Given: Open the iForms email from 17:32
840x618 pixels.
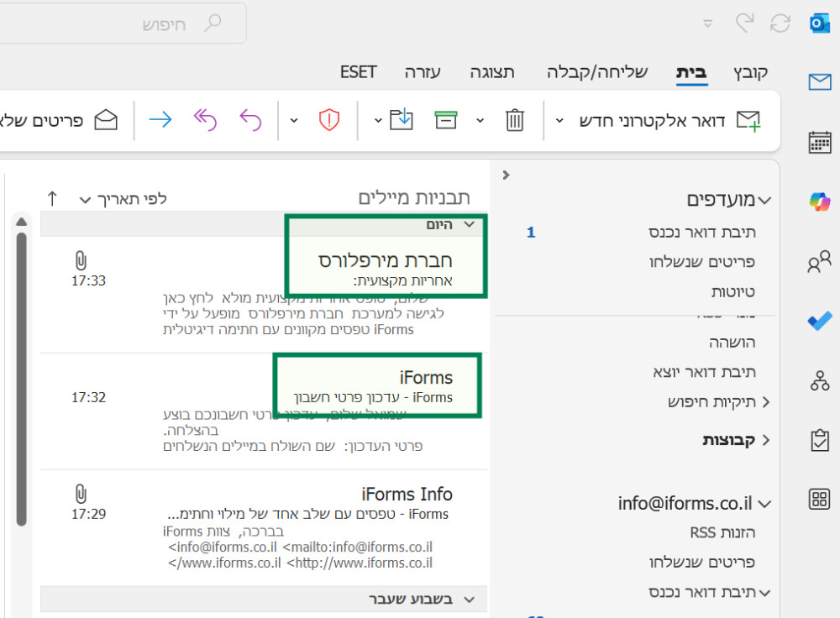Looking at the screenshot, I should (x=264, y=411).
